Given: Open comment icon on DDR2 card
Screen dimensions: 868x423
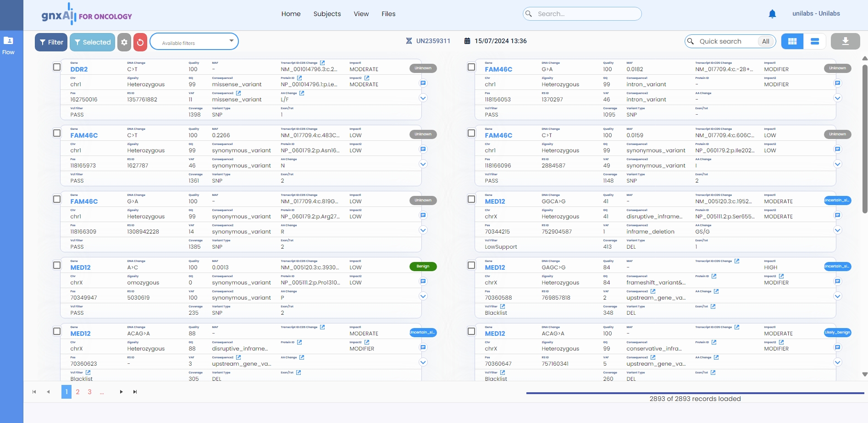Looking at the screenshot, I should click(423, 83).
